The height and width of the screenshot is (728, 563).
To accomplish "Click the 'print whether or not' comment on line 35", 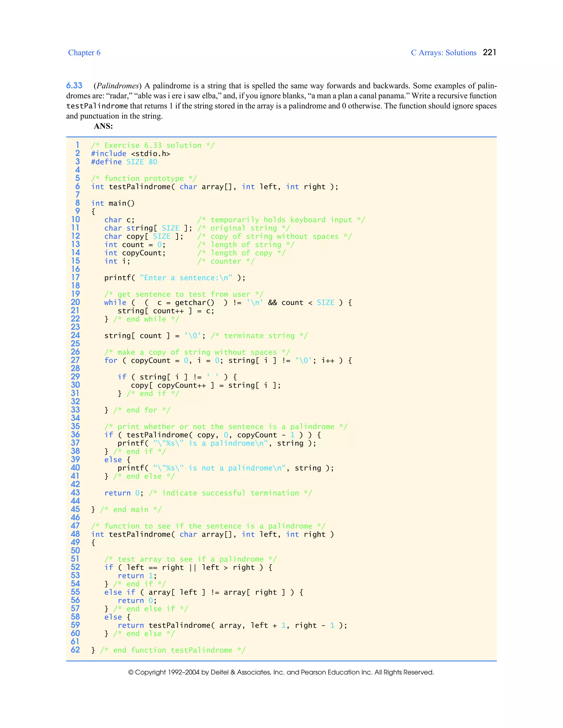I will pos(226,427).
